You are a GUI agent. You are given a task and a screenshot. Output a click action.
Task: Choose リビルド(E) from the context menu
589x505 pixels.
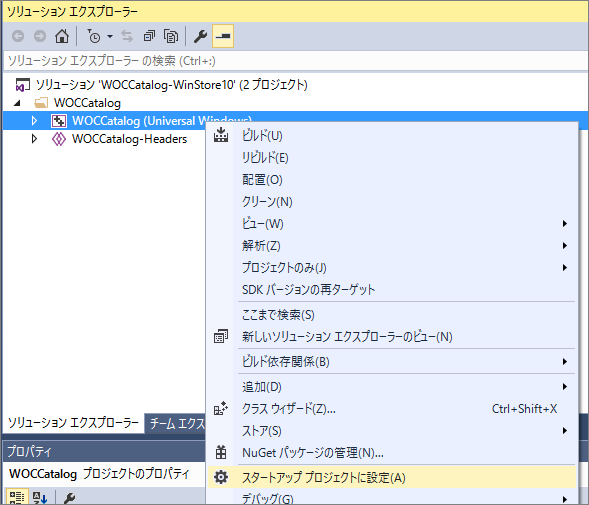point(391,157)
